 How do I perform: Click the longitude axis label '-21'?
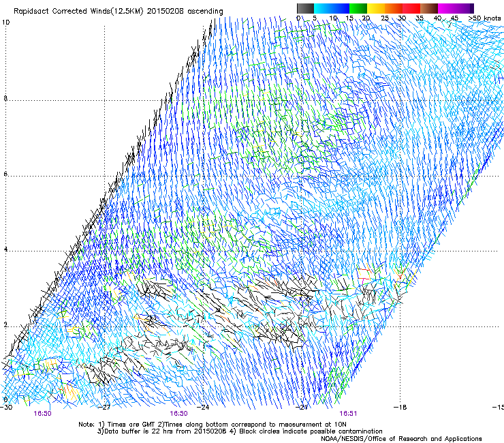[x=302, y=407]
